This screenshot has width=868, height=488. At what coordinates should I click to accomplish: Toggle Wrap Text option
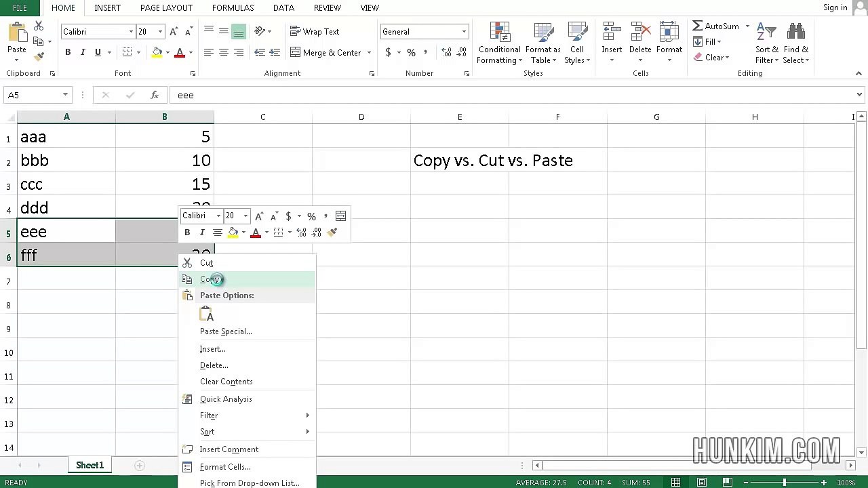(x=315, y=32)
